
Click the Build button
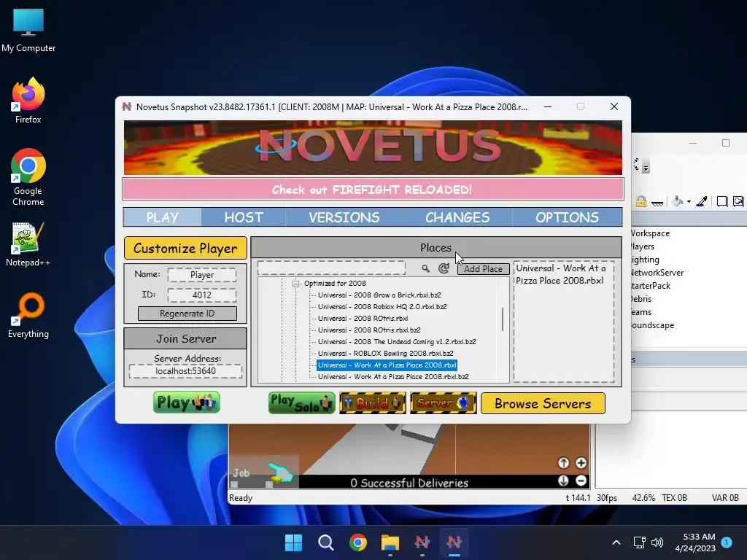point(373,402)
